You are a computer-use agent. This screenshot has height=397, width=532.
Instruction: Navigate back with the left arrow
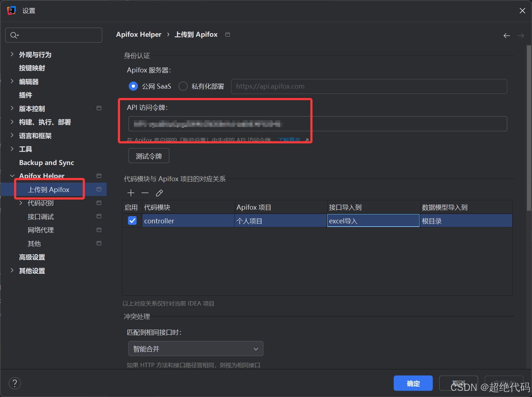[x=507, y=35]
